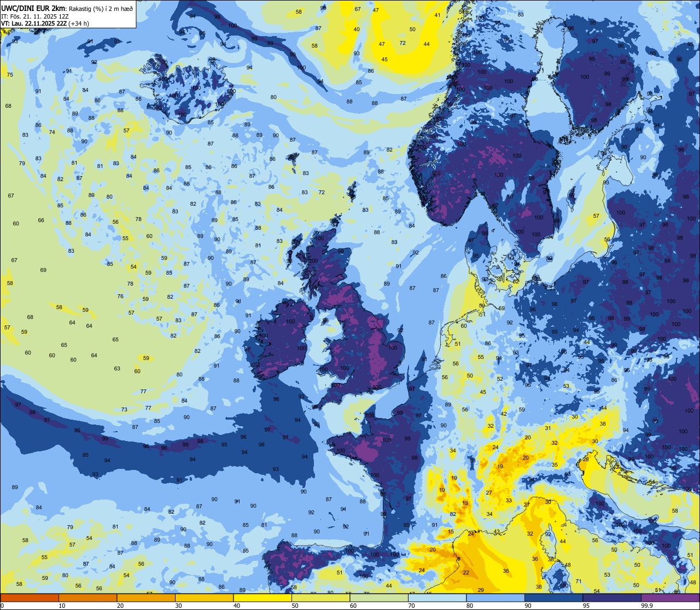Pick the light blue swatch between 70 and 80
This screenshot has height=610, width=700.
pos(437,598)
